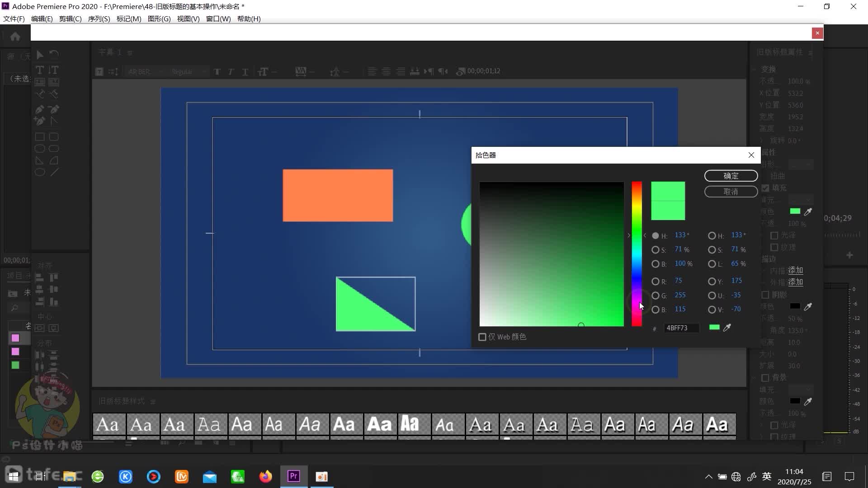Cancel color picker with 取消 button

coord(731,192)
